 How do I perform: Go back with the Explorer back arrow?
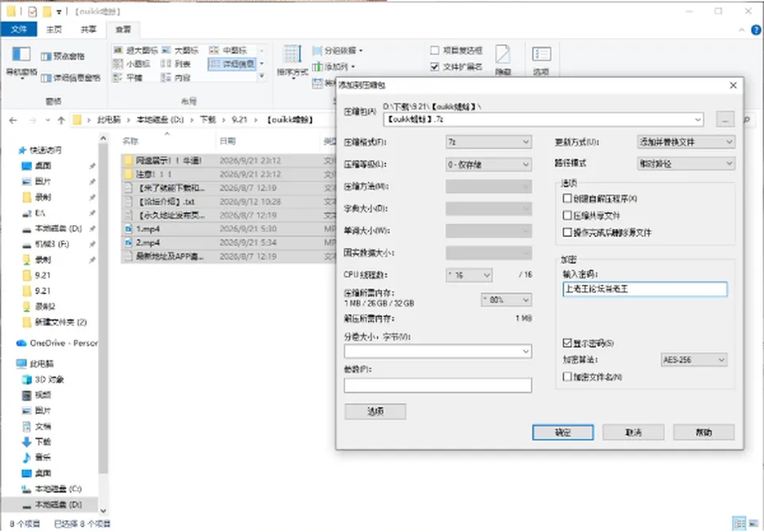14,120
